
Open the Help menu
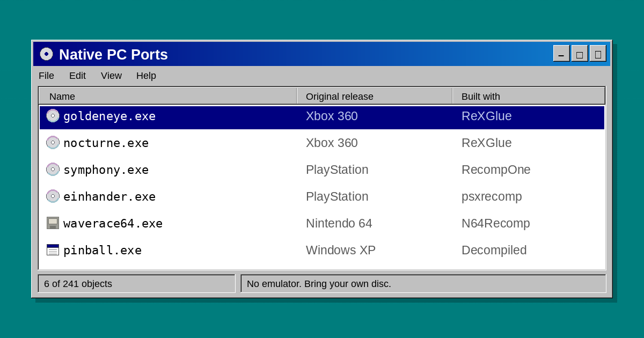point(146,76)
